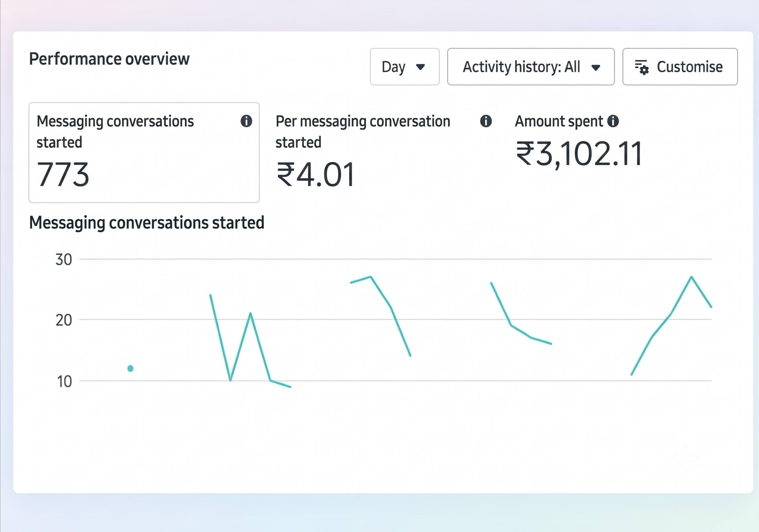Click the chart title Messaging conversations started

point(147,223)
